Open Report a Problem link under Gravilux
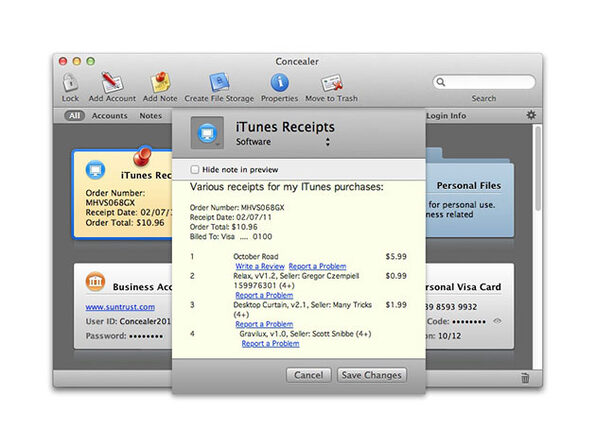Image resolution: width=596 pixels, height=447 pixels. 270,344
